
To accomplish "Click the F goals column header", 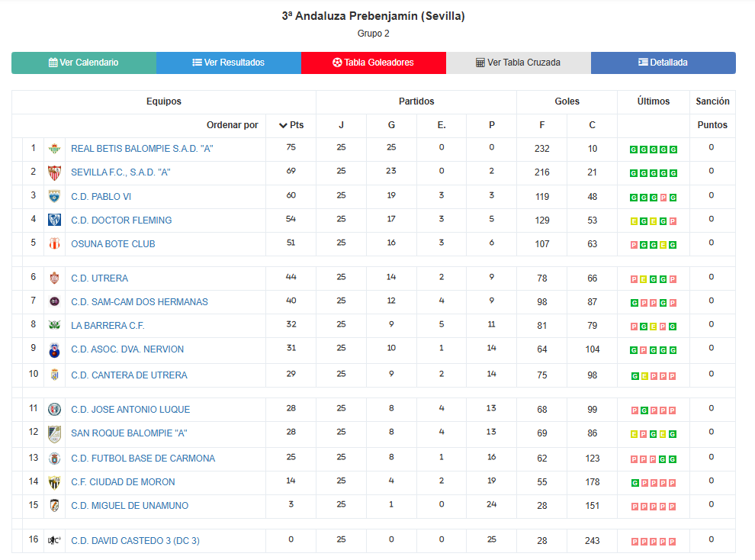I will (x=542, y=125).
